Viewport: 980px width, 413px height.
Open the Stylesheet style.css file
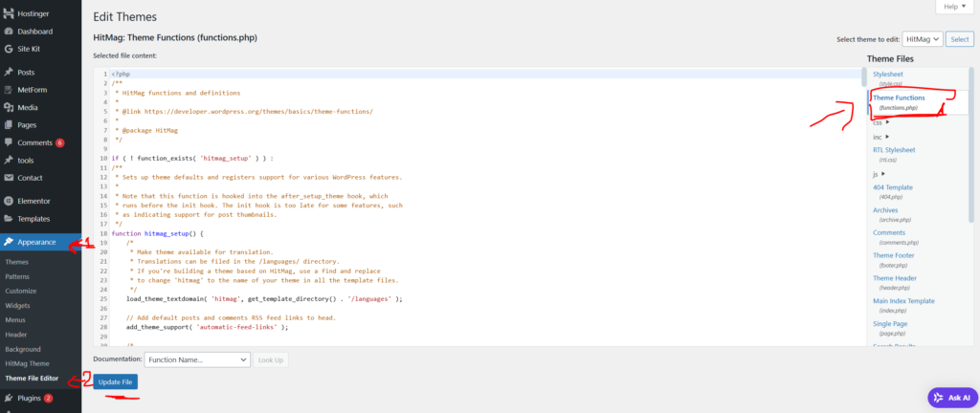887,75
